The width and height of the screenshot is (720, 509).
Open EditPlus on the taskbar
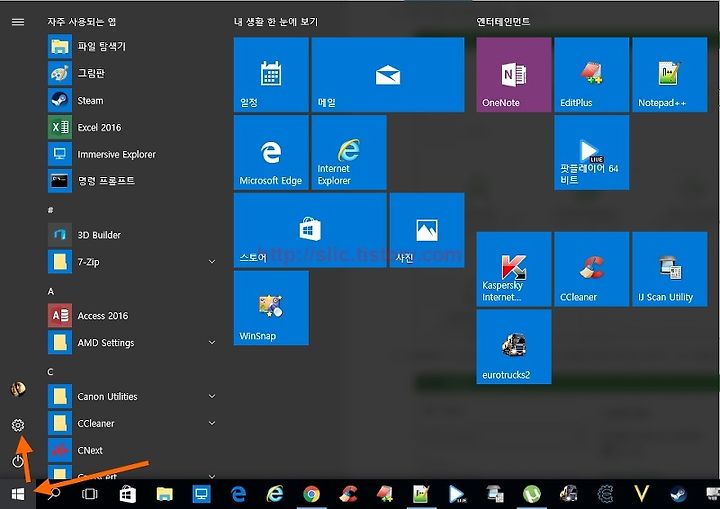coord(385,494)
